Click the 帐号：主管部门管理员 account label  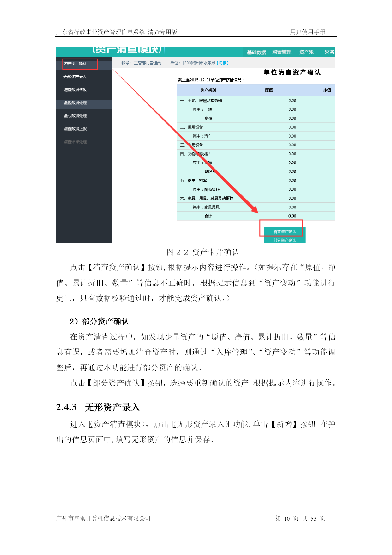(x=141, y=63)
